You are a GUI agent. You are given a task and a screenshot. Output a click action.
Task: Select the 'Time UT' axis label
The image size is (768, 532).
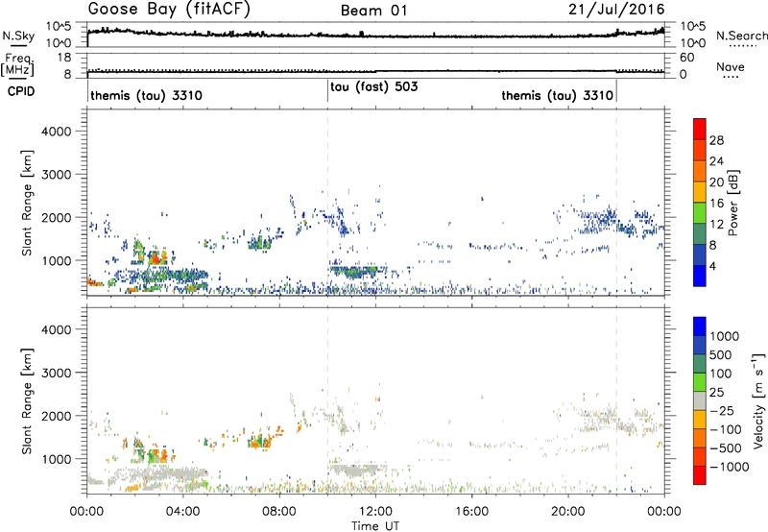coord(375,526)
